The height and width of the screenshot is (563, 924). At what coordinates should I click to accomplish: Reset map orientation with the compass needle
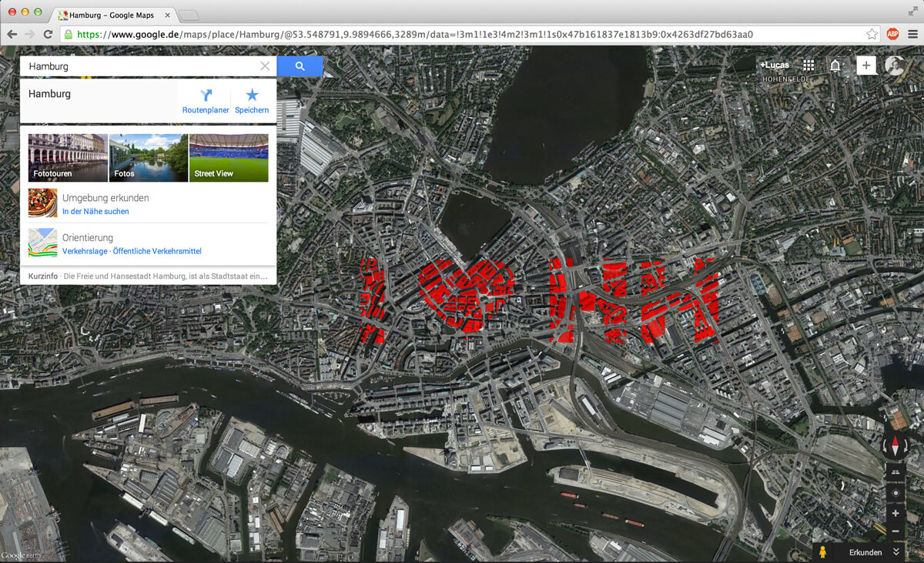[895, 445]
